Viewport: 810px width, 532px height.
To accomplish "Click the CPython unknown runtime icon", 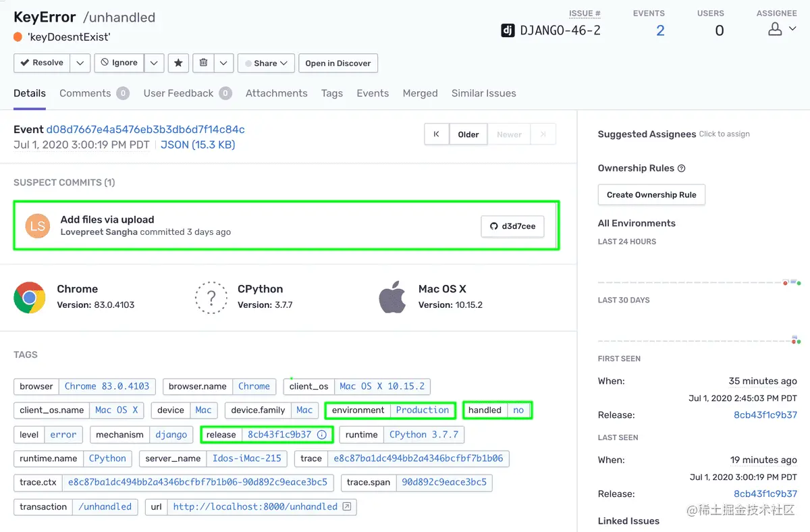I will point(211,297).
